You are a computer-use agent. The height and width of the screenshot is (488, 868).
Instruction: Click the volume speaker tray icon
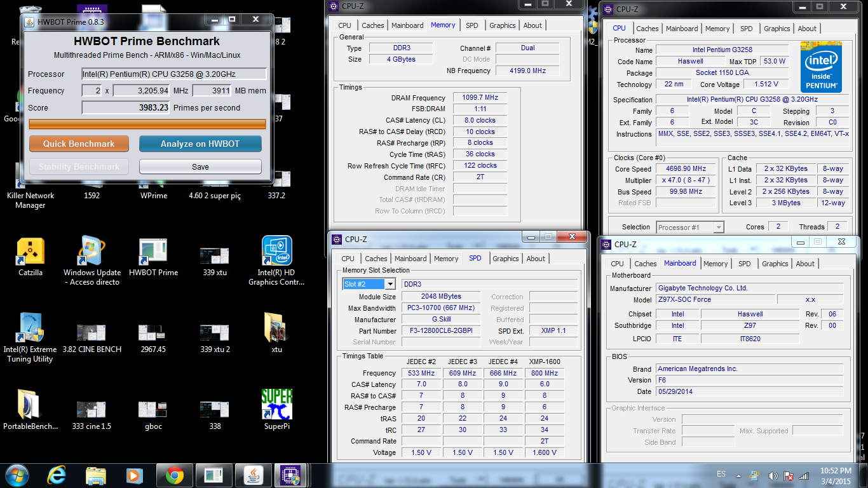pos(773,475)
